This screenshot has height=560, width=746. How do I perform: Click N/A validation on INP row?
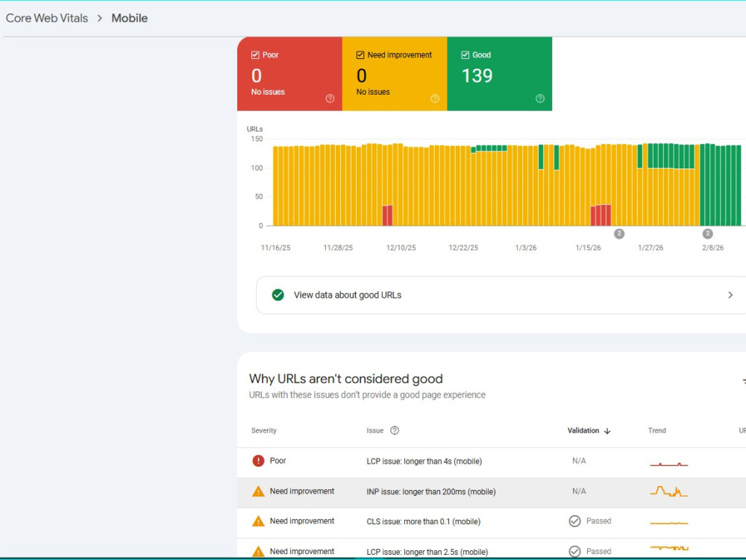tap(579, 491)
